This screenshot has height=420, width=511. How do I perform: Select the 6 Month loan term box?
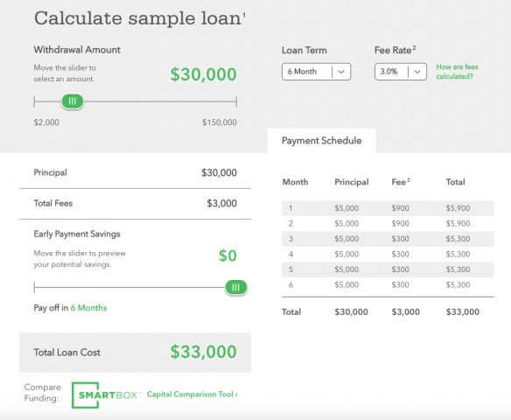click(x=316, y=72)
